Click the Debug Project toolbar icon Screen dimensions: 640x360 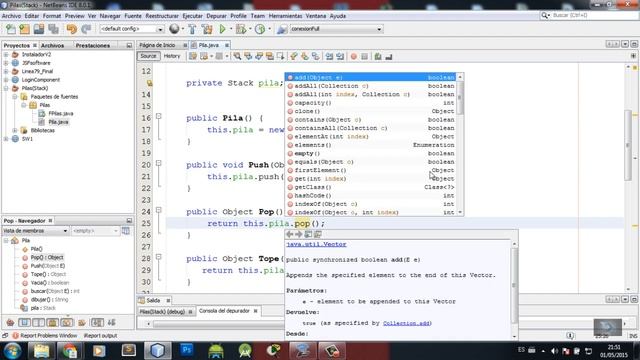pos(241,29)
